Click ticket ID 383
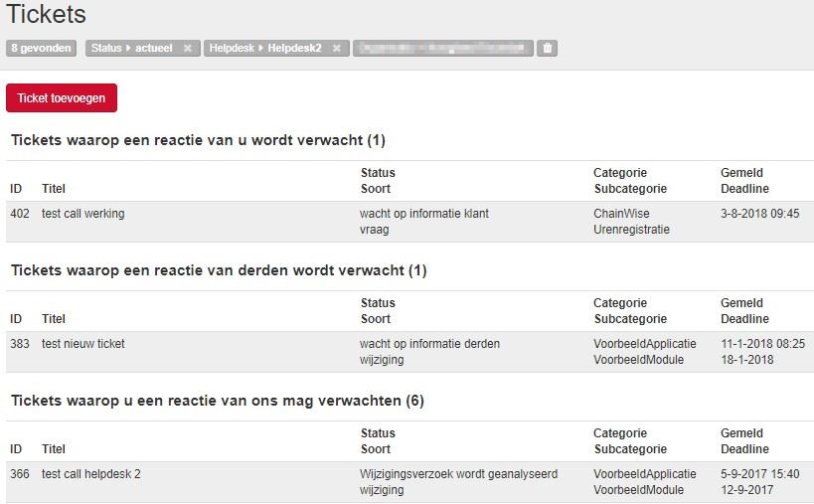Viewport: 814px width, 504px height. click(x=20, y=344)
